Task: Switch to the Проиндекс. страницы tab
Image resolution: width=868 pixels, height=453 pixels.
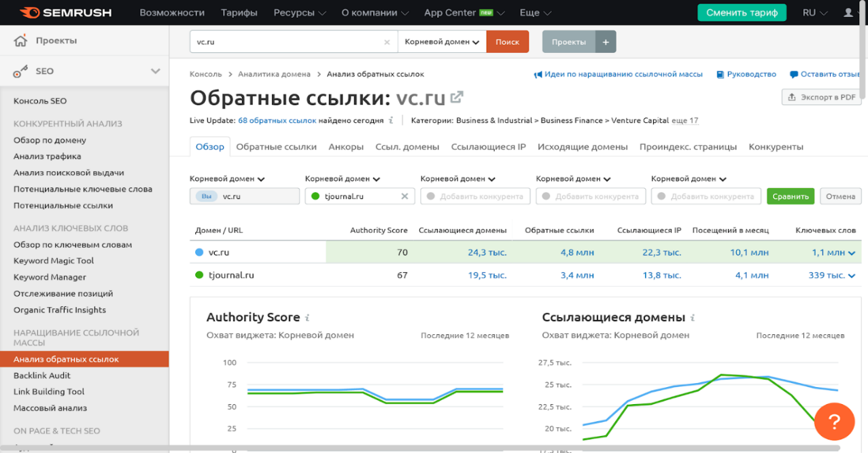Action: (688, 147)
